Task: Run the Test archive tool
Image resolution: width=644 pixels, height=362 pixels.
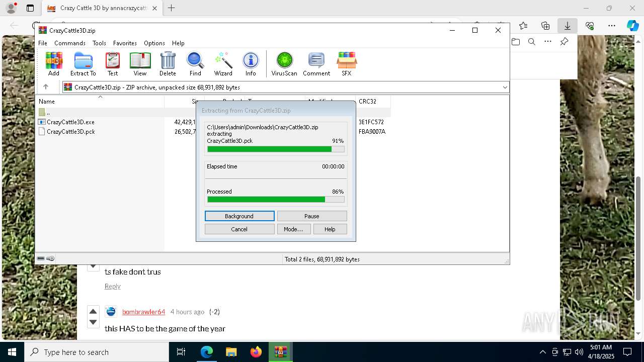Action: 113,64
